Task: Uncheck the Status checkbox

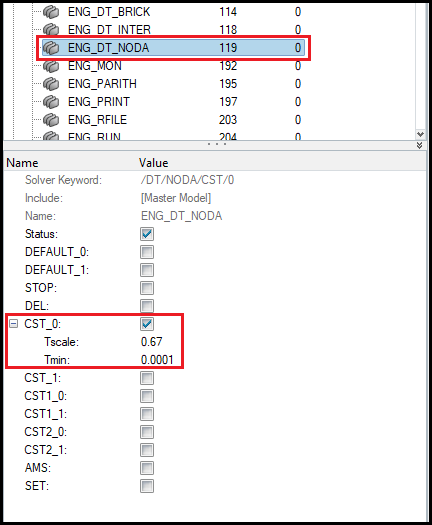Action: point(147,234)
